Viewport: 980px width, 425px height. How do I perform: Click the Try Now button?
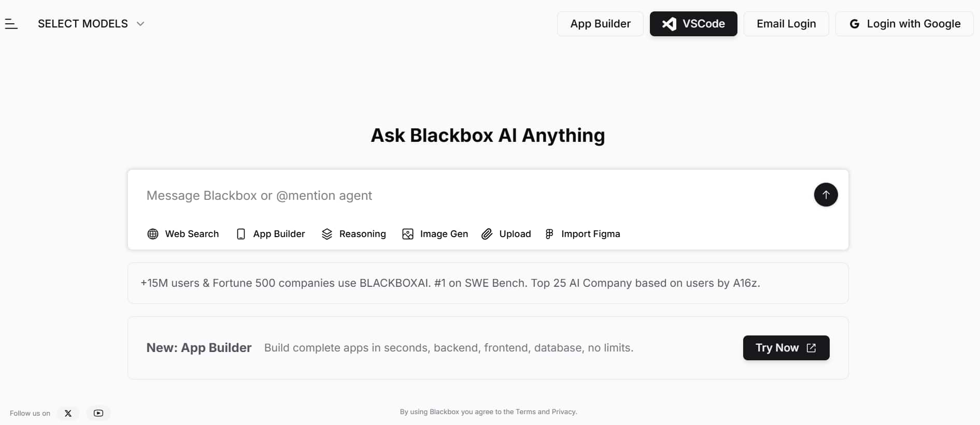786,348
